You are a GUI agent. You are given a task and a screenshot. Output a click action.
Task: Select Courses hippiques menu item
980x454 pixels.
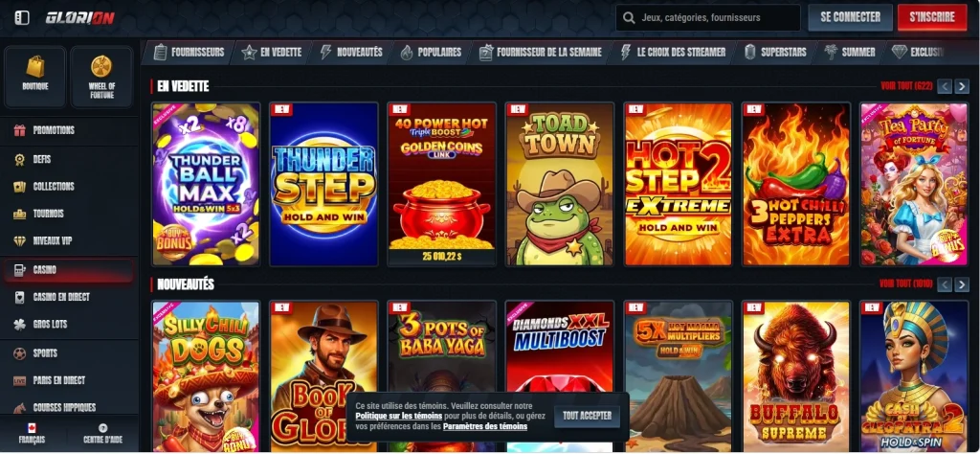pyautogui.click(x=69, y=408)
